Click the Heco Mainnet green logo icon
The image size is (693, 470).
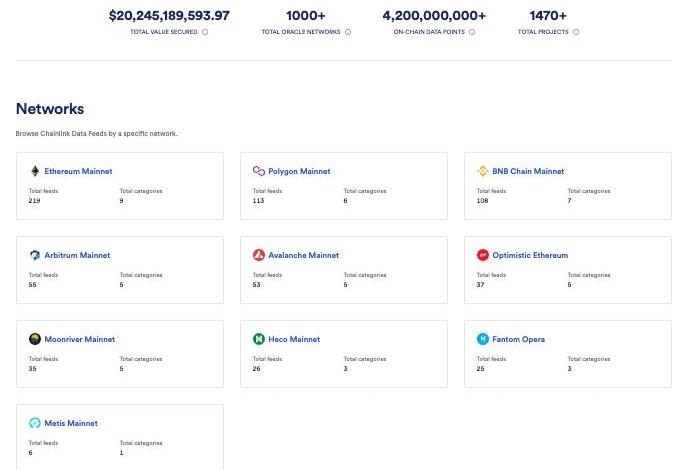click(x=259, y=339)
